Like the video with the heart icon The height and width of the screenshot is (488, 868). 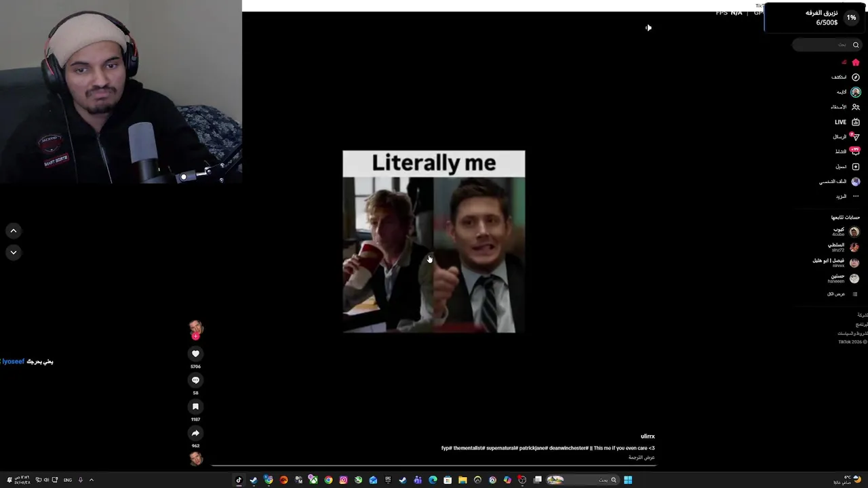click(195, 354)
